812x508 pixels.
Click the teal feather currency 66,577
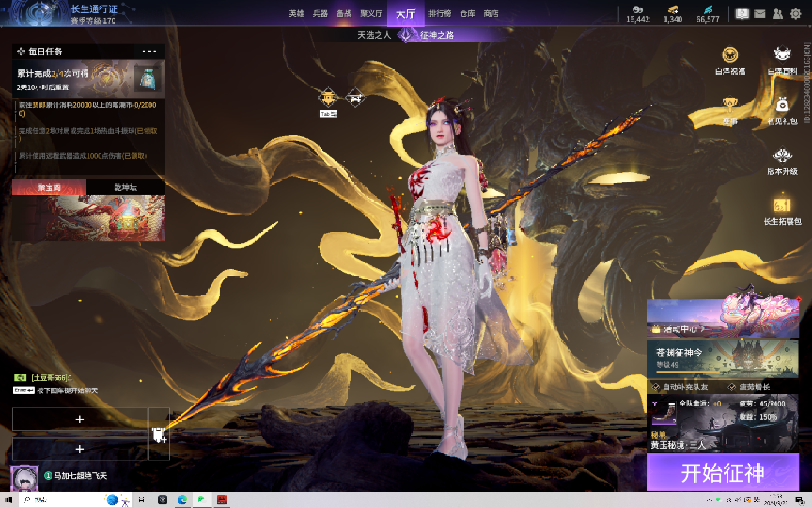tap(708, 14)
